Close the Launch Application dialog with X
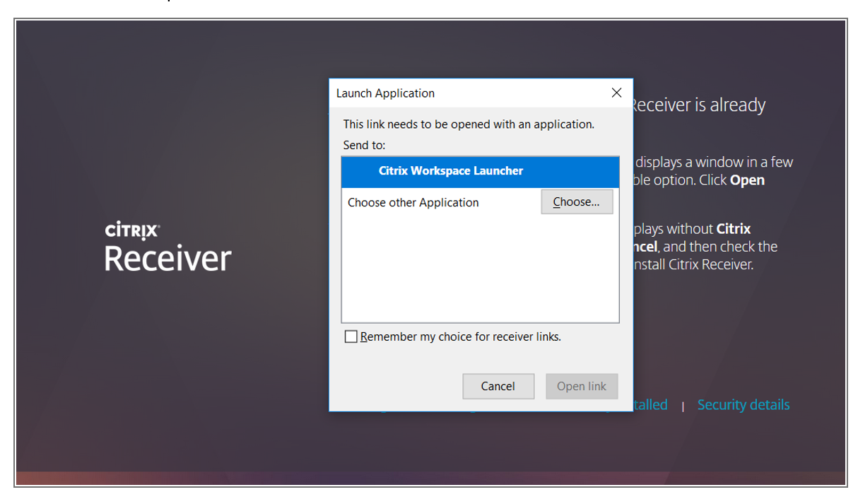This screenshot has width=858, height=504. [616, 93]
